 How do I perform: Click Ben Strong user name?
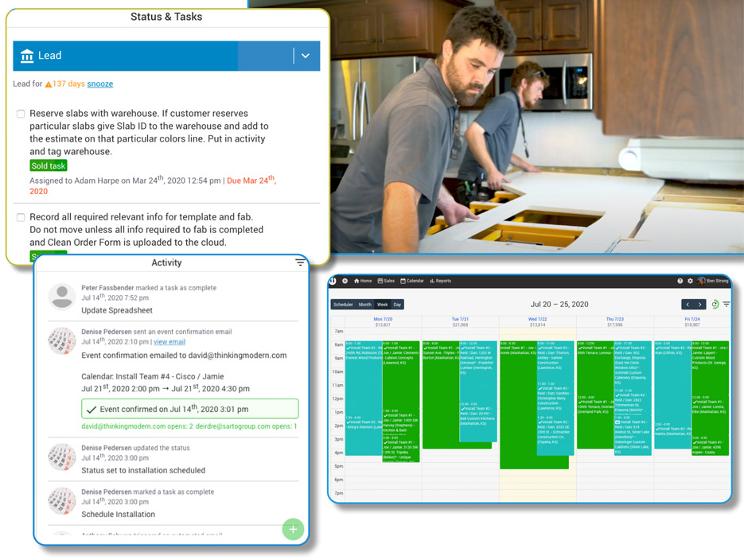click(x=718, y=281)
